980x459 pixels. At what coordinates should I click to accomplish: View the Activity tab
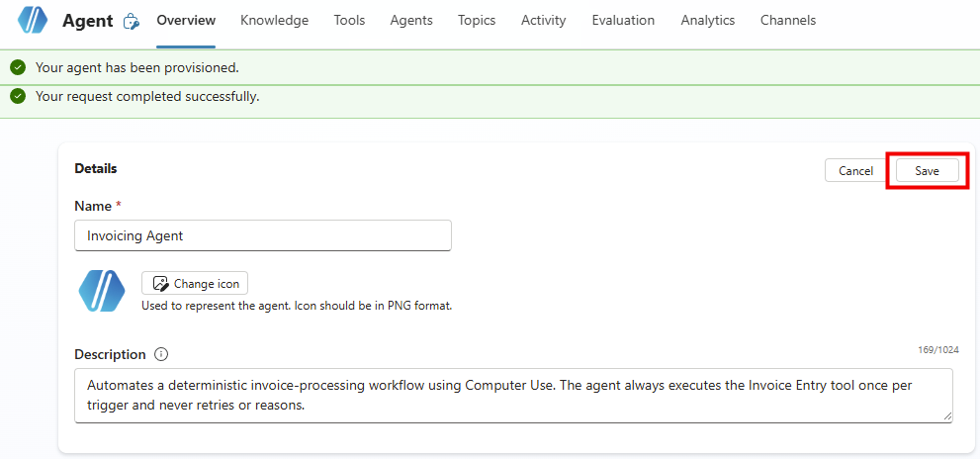point(544,20)
